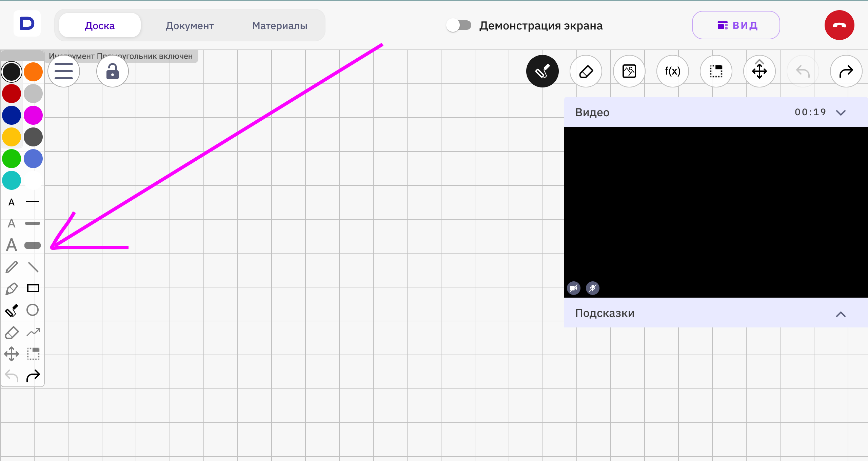
Task: End the call with red hang-up button
Action: click(x=839, y=25)
